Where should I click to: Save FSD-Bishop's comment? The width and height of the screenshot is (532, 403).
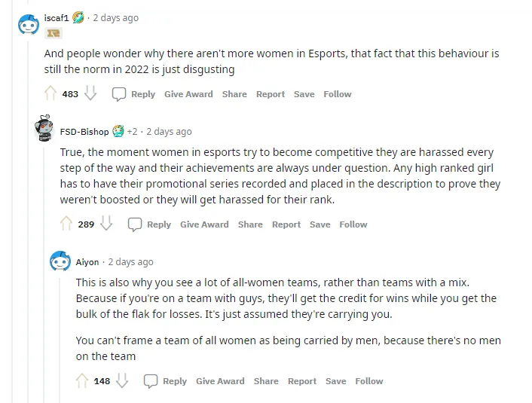point(320,224)
